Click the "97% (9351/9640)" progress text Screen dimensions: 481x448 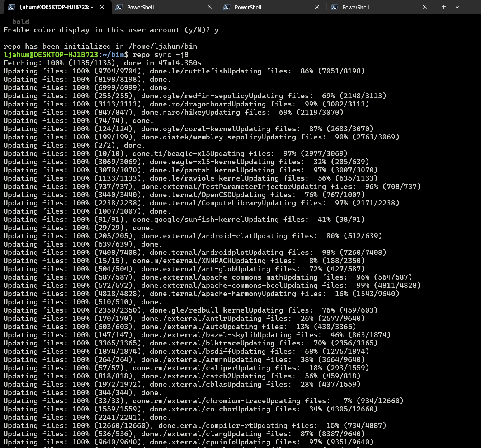[341, 442]
